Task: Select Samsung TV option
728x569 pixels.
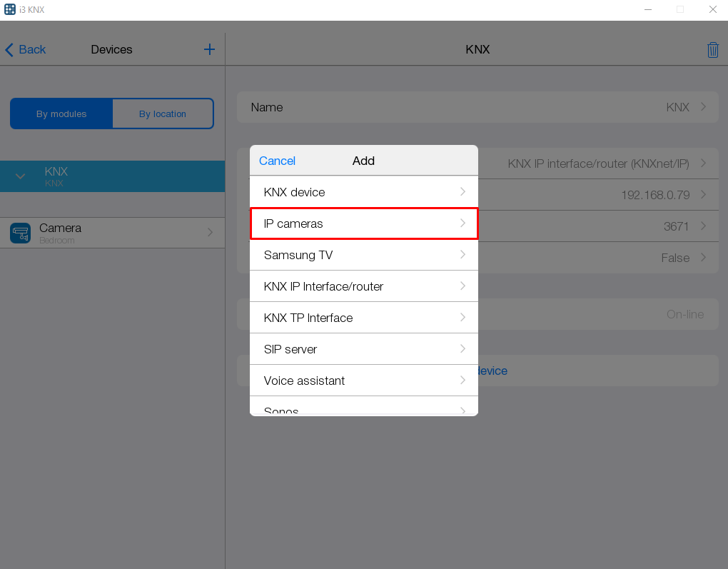Action: [x=363, y=255]
